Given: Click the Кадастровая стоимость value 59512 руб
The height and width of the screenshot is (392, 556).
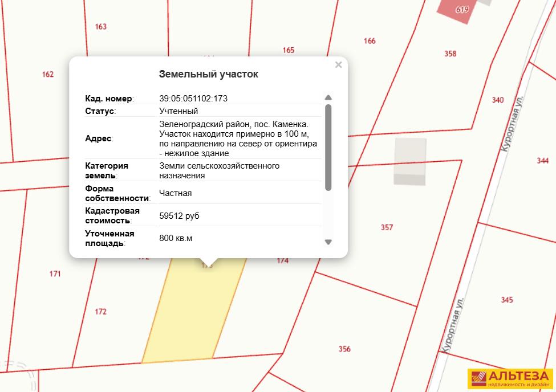Looking at the screenshot, I should 179,216.
